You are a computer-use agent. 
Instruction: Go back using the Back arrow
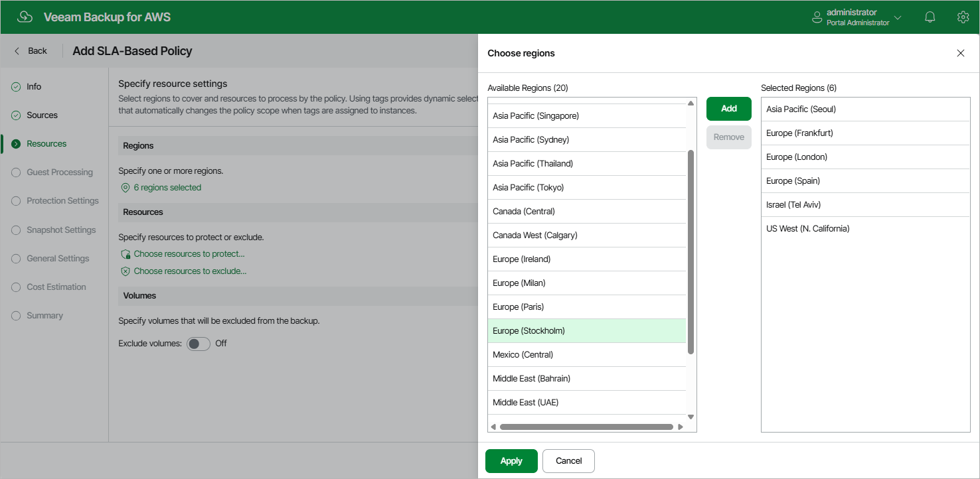[31, 51]
